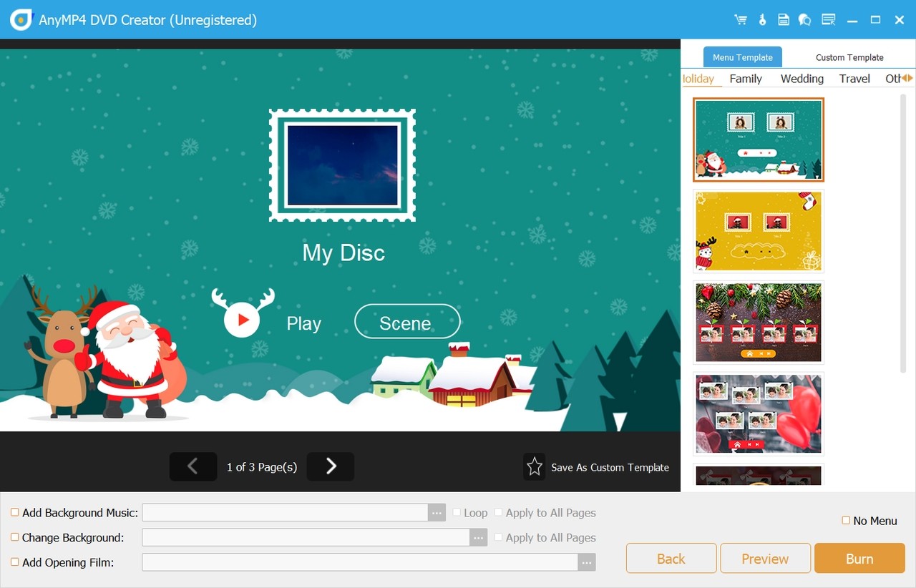Click the Preview button
Screen dimensions: 916x588
(x=765, y=559)
